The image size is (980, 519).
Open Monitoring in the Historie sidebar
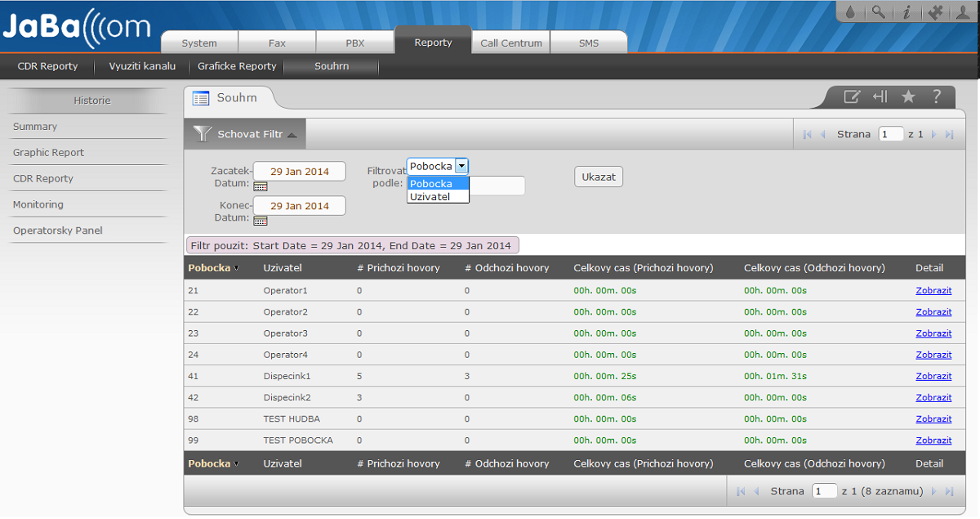(38, 204)
